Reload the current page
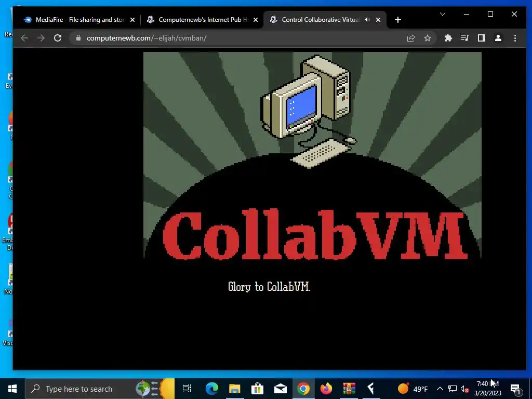The height and width of the screenshot is (399, 532). coord(58,38)
